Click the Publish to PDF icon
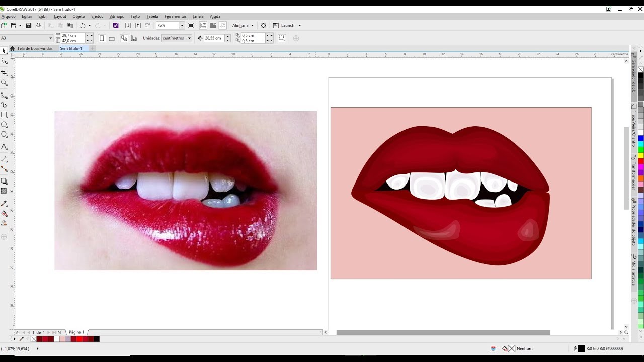 (147, 25)
